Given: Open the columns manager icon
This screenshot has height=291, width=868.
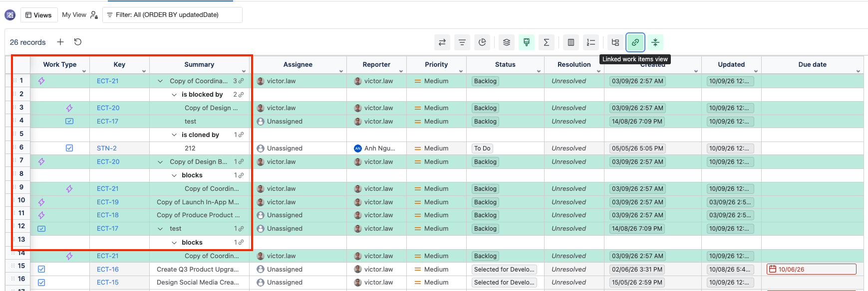Looking at the screenshot, I should [x=571, y=42].
